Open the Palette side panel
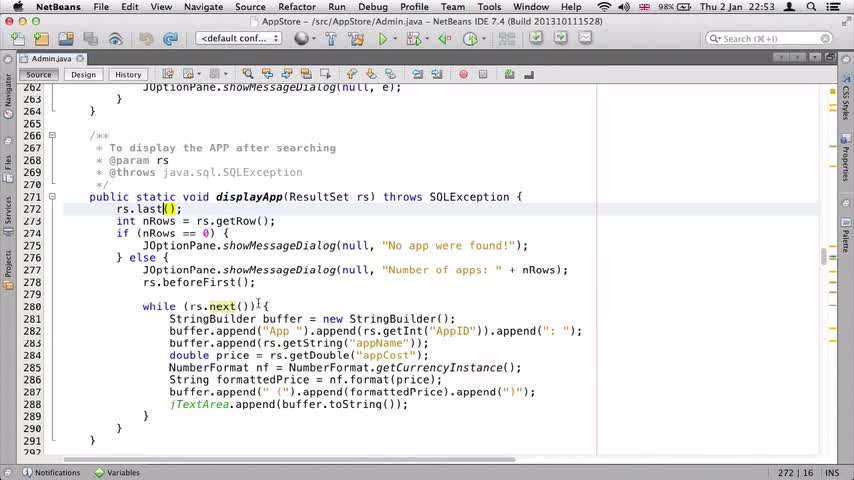This screenshot has width=854, height=480. tap(845, 235)
